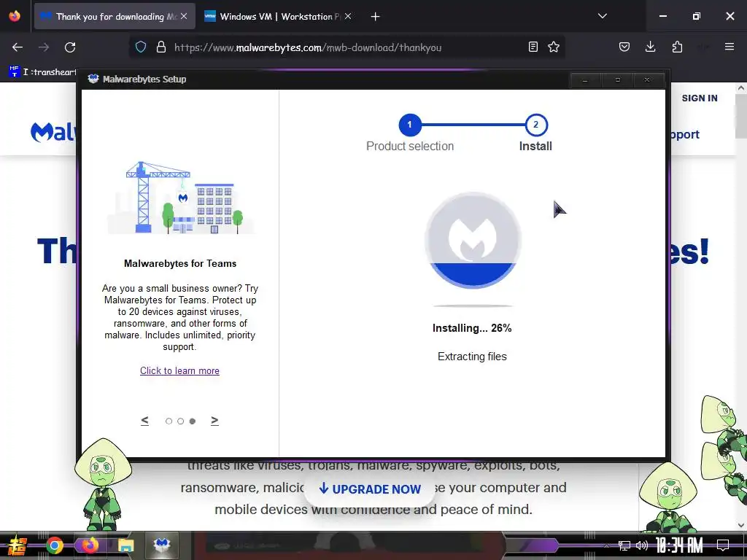Expand the list all tabs chevron
The width and height of the screenshot is (747, 560).
(x=602, y=16)
